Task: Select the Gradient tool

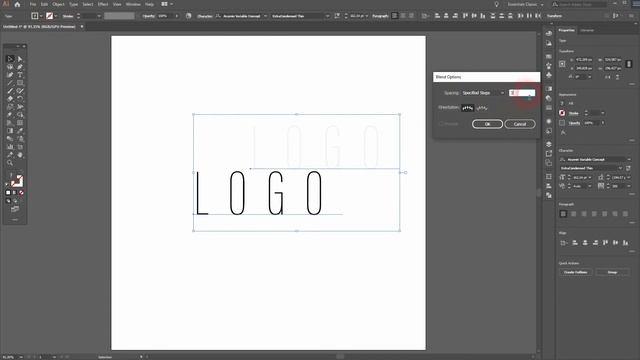Action: (10, 131)
